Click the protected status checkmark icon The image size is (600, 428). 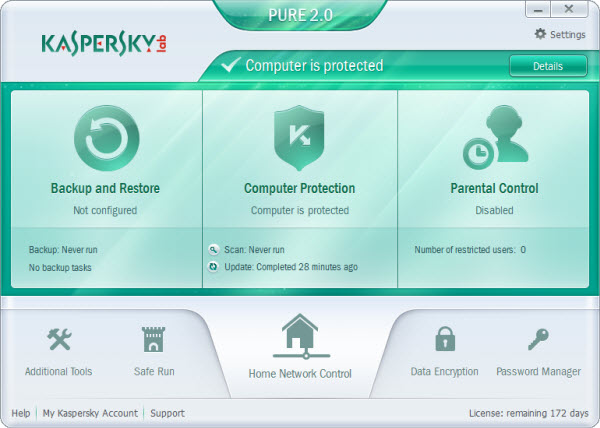point(231,65)
